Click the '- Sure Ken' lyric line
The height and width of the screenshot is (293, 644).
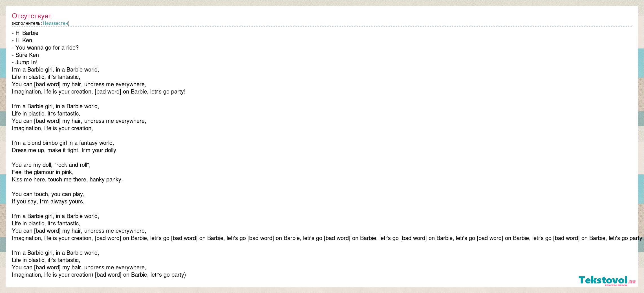[25, 55]
